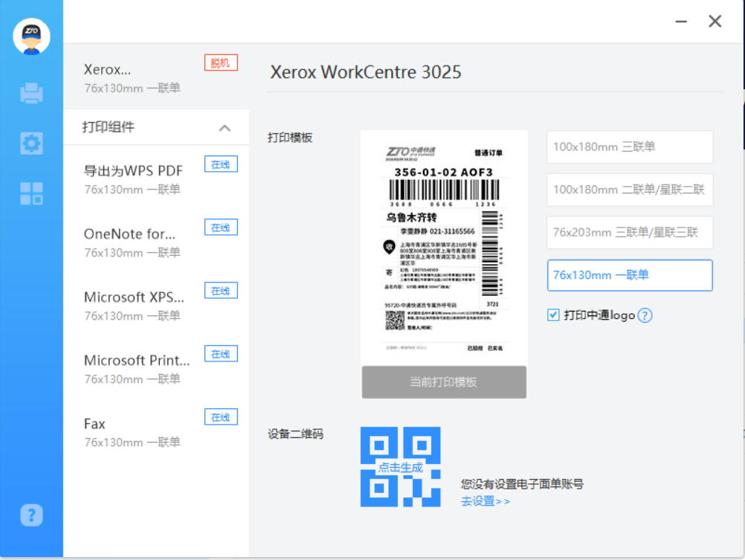Open the grid modules icon in sidebar

(x=31, y=193)
